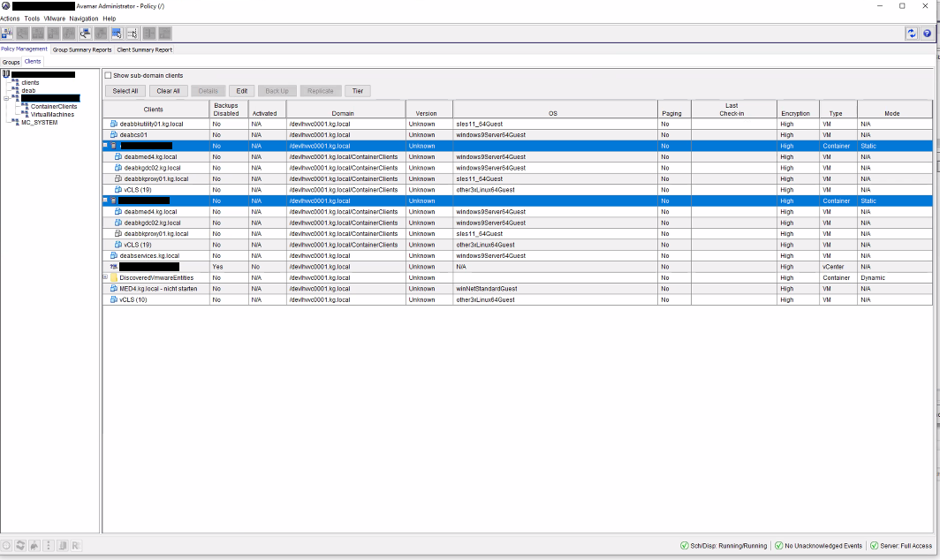Click the folder icon beside Discovered/vmwareEntities

coord(114,277)
